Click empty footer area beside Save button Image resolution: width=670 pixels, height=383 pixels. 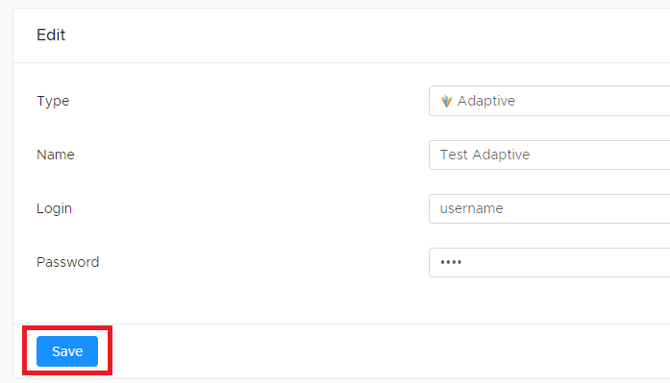[x=385, y=351]
